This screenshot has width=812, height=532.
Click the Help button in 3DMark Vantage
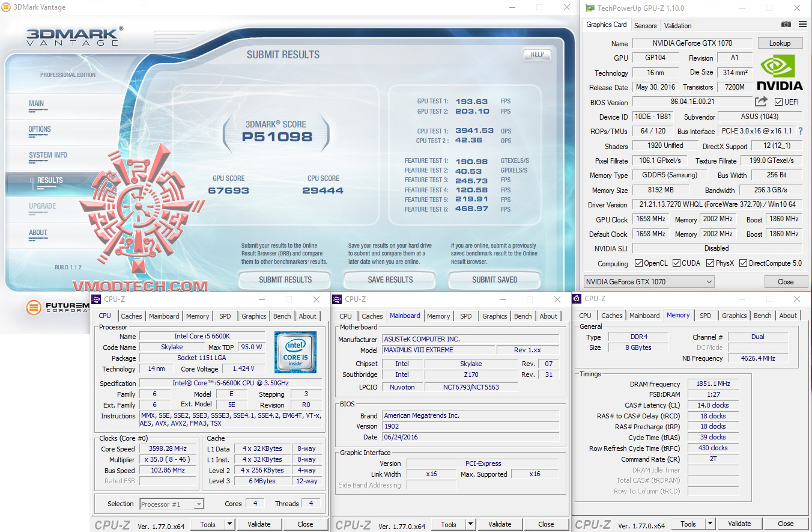[538, 54]
